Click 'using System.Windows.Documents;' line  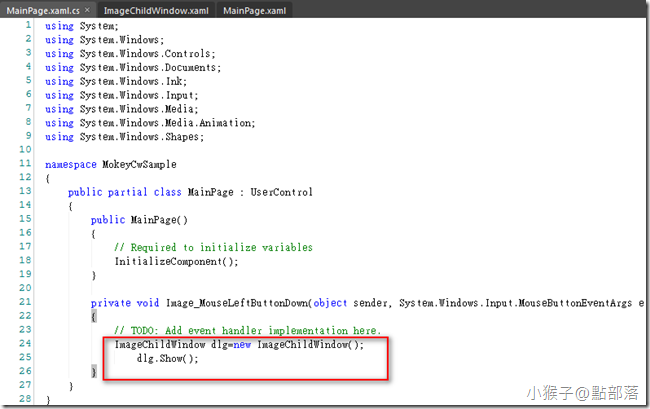[x=133, y=68]
